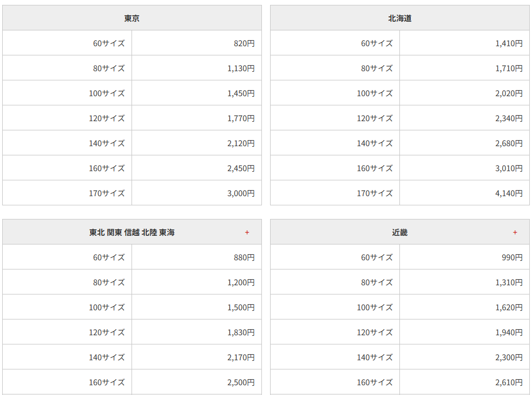Select 東北 region 60サイズ price 880円
The image size is (532, 395).
click(245, 258)
